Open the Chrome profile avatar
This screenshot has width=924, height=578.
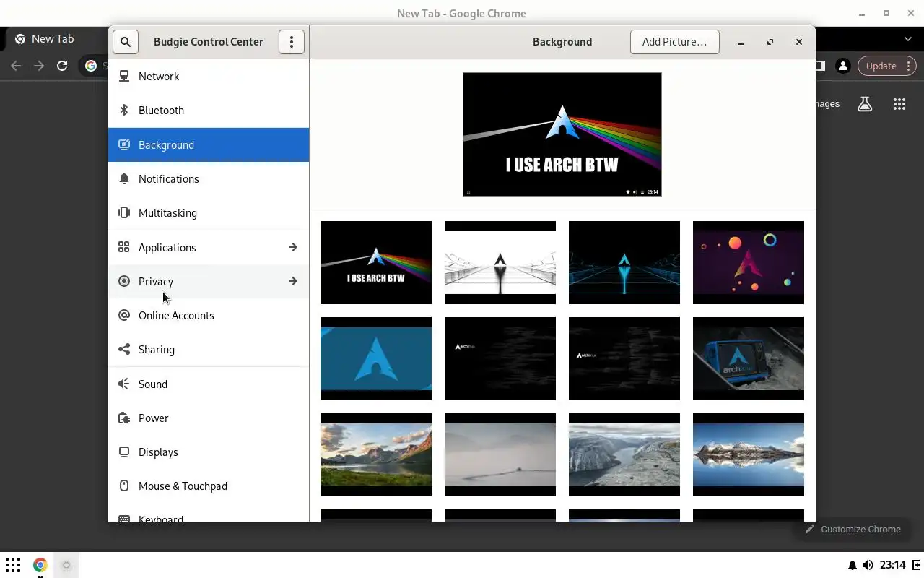tap(842, 66)
